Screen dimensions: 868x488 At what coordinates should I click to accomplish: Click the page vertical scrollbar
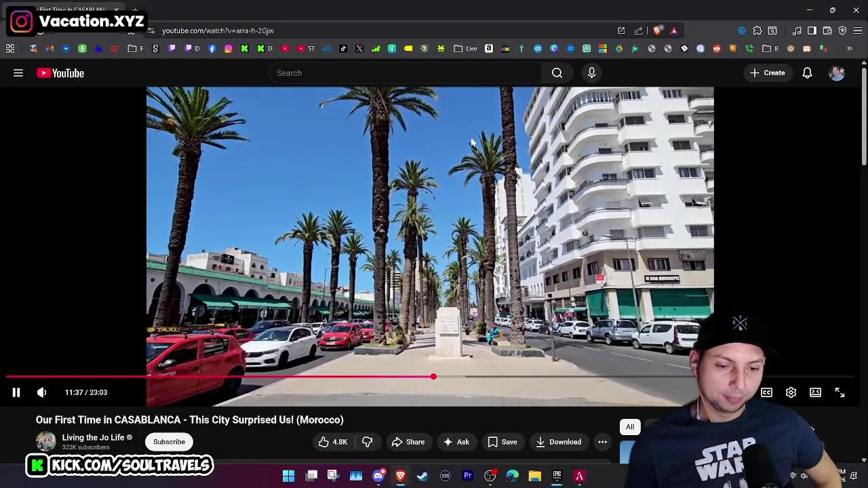tap(863, 115)
